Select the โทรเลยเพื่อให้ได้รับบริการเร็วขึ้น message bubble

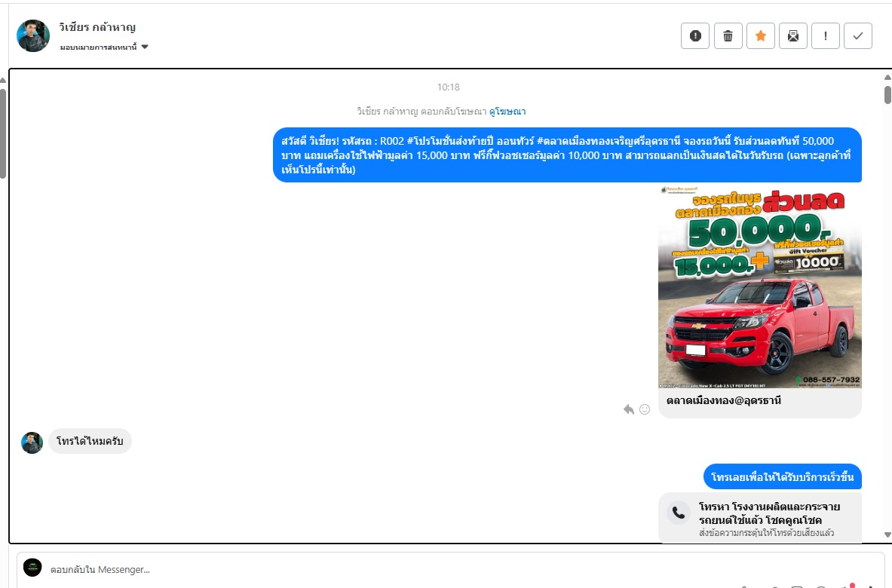(782, 476)
